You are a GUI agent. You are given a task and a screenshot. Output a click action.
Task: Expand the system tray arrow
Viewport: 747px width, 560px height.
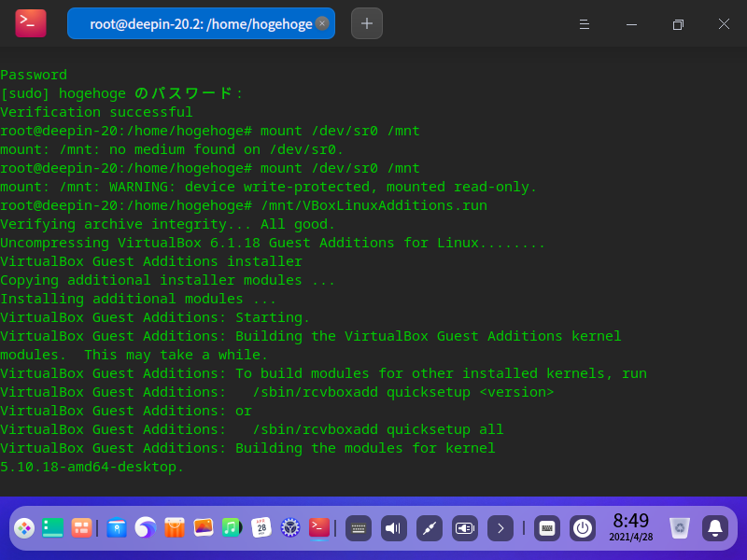pos(500,528)
